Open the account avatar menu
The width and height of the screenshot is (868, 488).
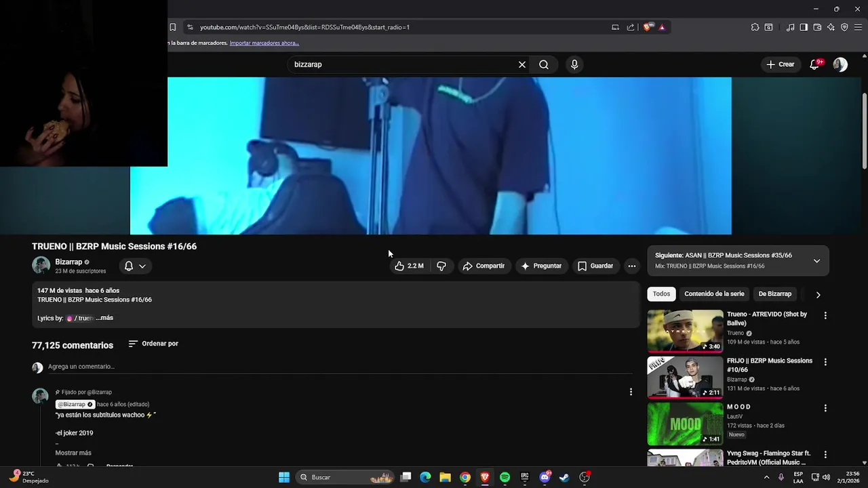coord(840,64)
